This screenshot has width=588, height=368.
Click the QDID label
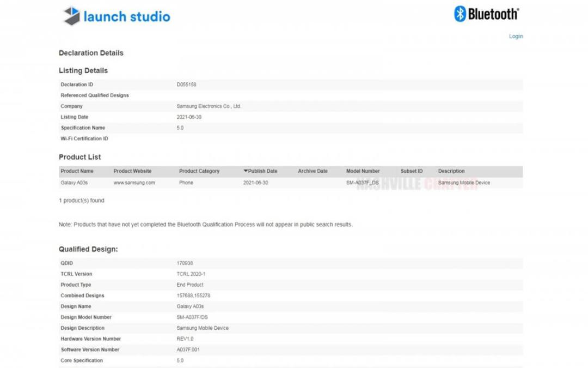pyautogui.click(x=67, y=263)
